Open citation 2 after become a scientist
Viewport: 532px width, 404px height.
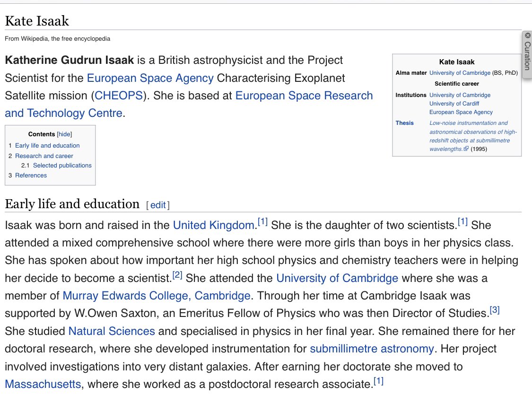click(177, 275)
